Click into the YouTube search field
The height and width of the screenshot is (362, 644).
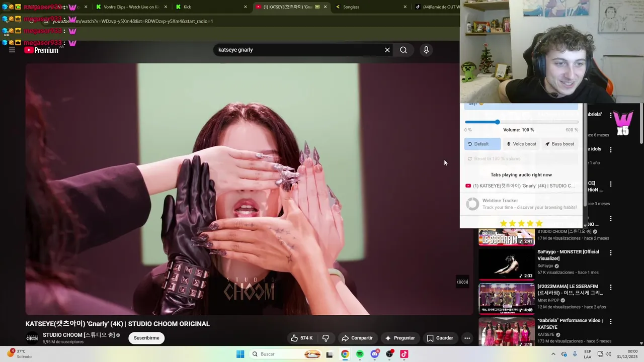click(299, 50)
